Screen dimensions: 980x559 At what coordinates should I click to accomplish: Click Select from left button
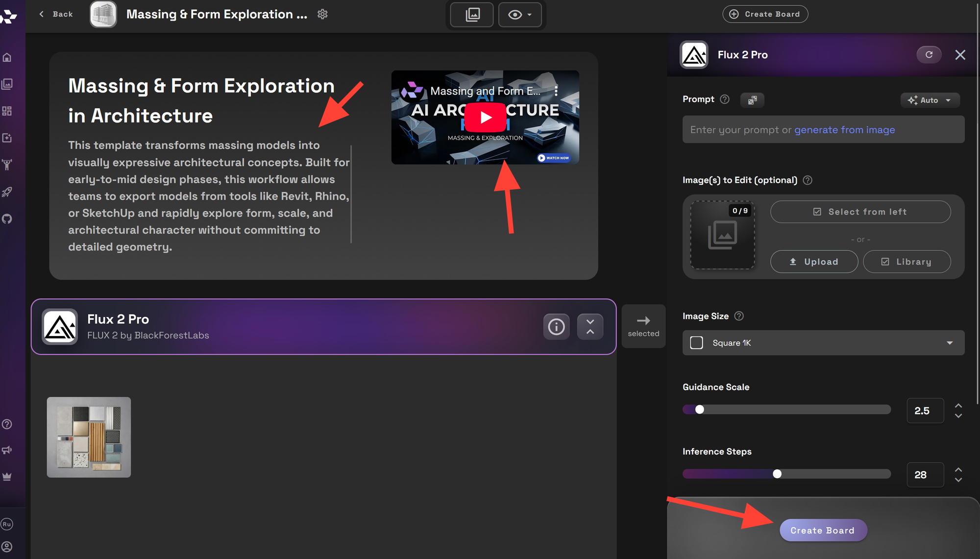point(860,212)
